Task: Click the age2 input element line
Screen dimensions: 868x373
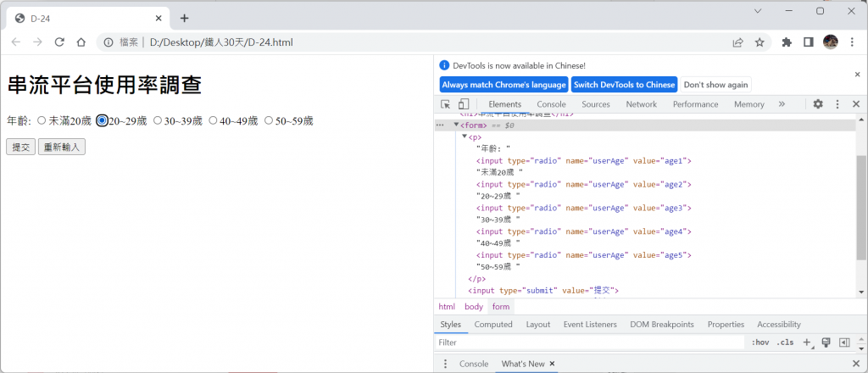Action: coord(583,184)
